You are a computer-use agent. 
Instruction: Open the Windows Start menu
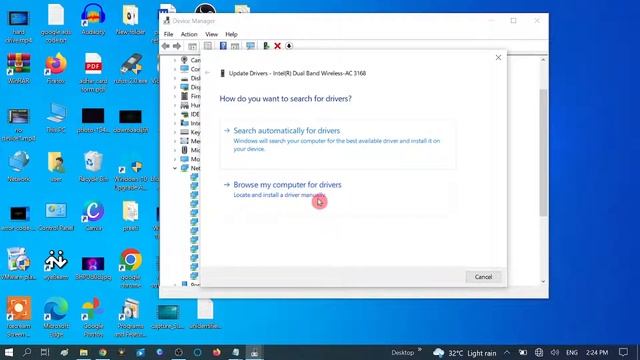point(8,352)
